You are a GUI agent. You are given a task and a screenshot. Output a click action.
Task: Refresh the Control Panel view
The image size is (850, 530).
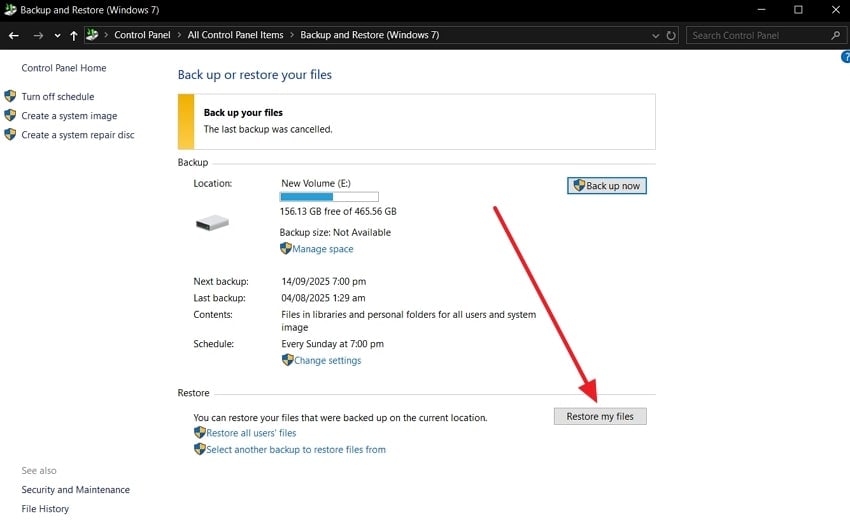click(671, 35)
